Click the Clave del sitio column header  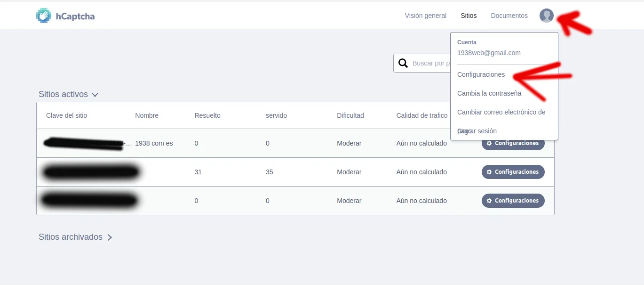[x=66, y=115]
